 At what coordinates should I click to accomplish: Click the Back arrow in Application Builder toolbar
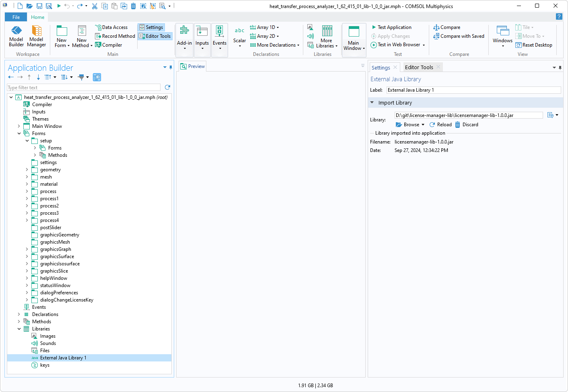[x=11, y=77]
